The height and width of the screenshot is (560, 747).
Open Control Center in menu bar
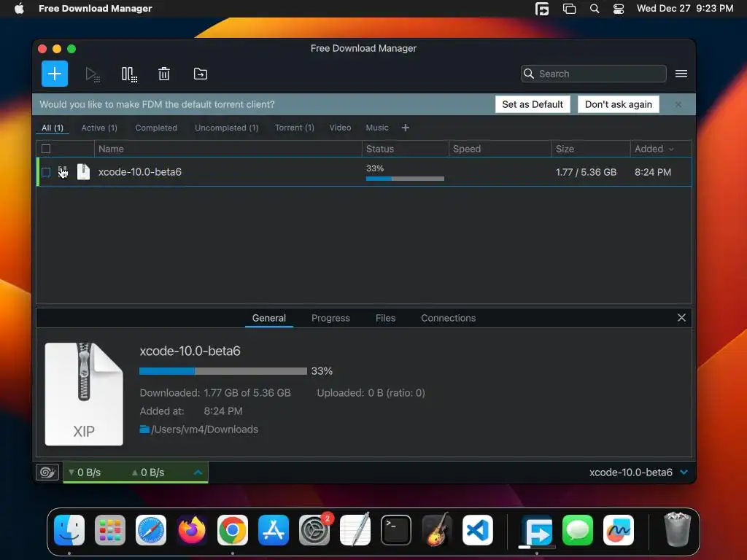[x=619, y=8]
